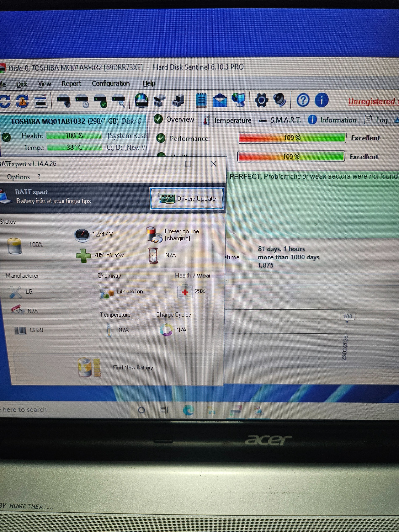
Task: Click the speaker sound toolbar icon
Action: pyautogui.click(x=280, y=100)
